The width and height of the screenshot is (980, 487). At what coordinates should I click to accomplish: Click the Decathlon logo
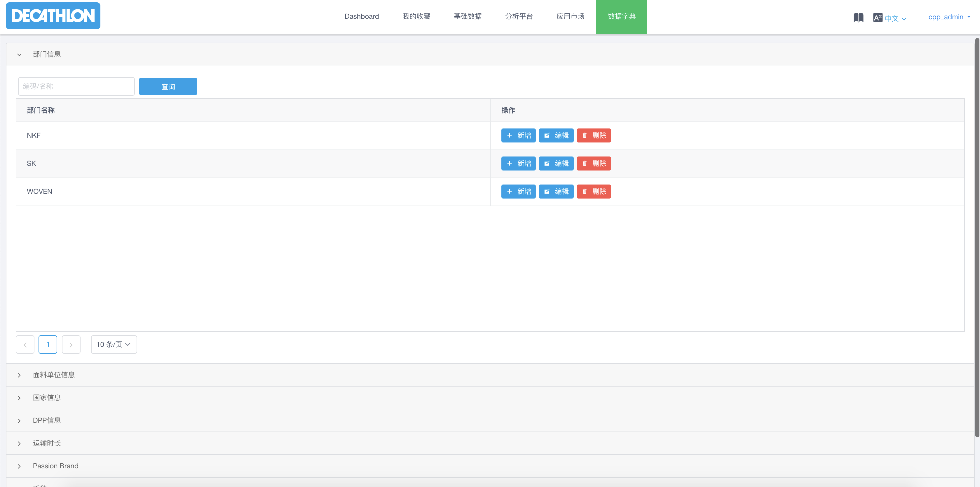click(53, 15)
